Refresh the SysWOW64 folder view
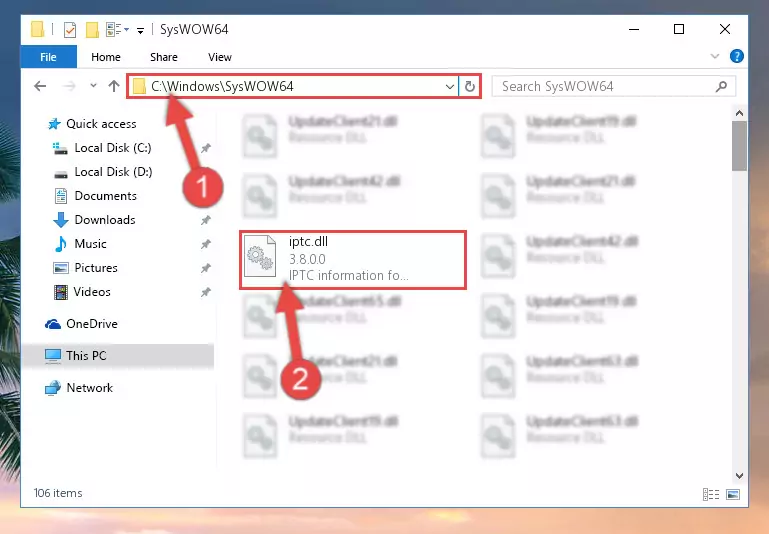The height and width of the screenshot is (534, 769). point(469,87)
